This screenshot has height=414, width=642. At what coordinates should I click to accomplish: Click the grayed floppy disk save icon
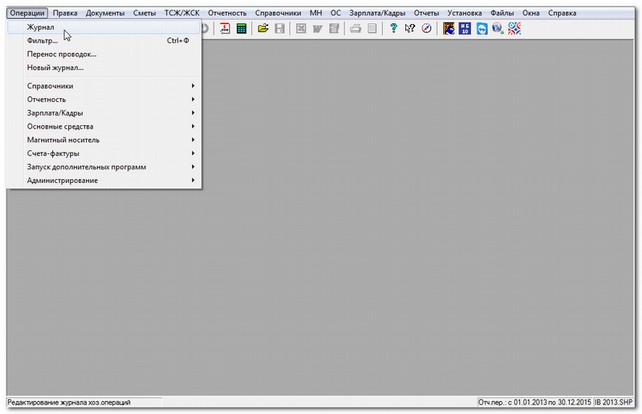coord(280,29)
